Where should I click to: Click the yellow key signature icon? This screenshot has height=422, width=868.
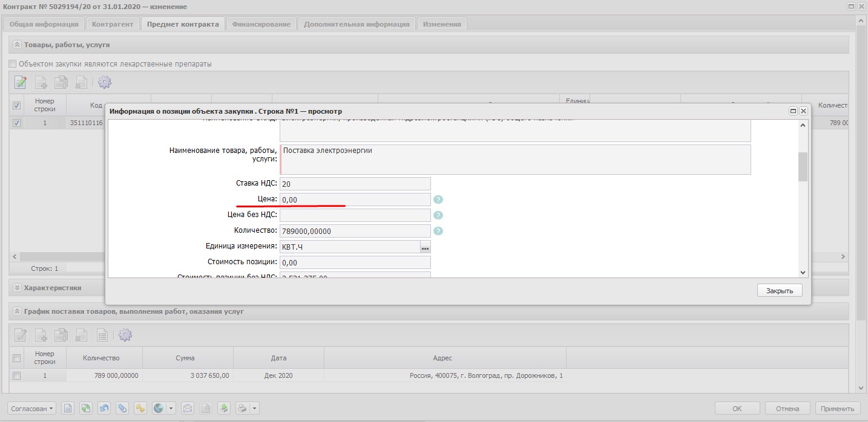[x=140, y=408]
